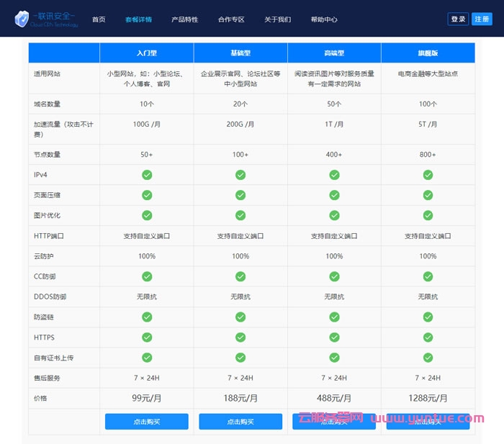Click 防盗链 checkmark in 入门型 column
The height and width of the screenshot is (444, 504).
tap(147, 317)
